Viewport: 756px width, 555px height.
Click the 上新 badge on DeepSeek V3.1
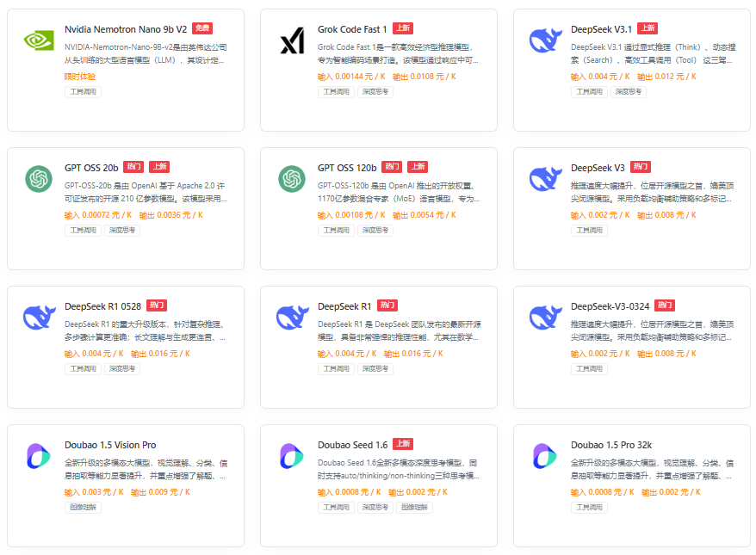(x=648, y=28)
